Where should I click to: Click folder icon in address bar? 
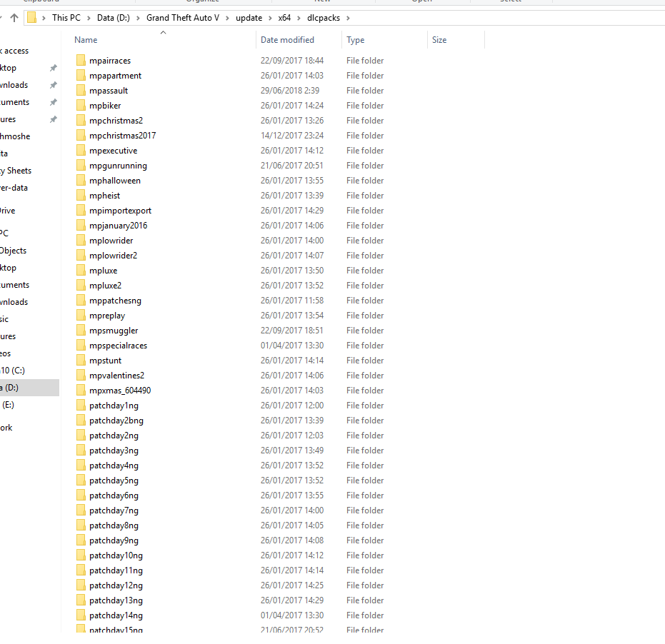coord(32,18)
